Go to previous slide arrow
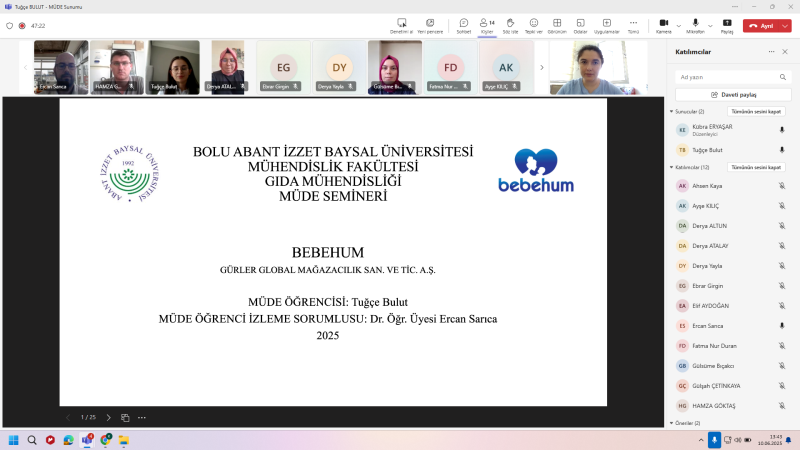The height and width of the screenshot is (450, 800). tap(68, 417)
